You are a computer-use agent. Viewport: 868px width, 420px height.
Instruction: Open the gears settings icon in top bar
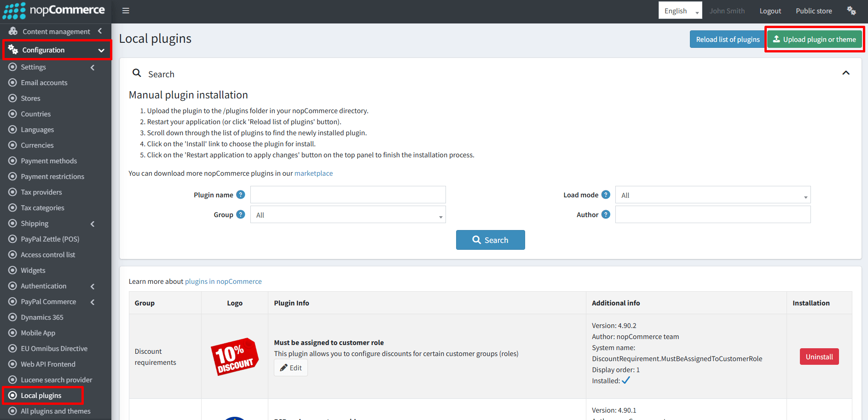pos(851,11)
